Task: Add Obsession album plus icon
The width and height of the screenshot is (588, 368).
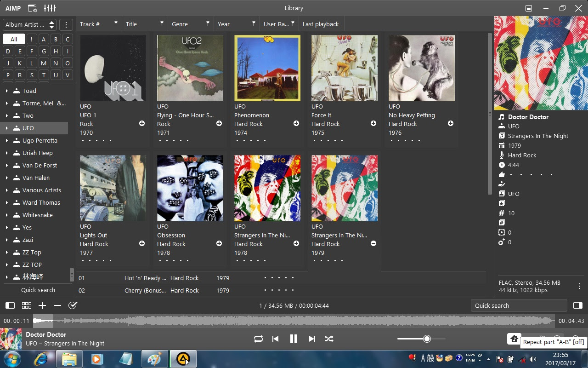Action: [x=219, y=244]
